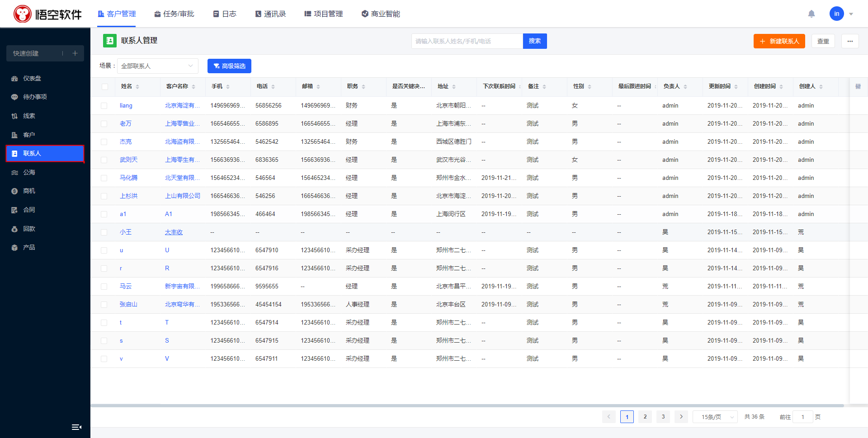This screenshot has height=438, width=868.
Task: Collapse the sidebar with the bottom icon
Action: 76,427
